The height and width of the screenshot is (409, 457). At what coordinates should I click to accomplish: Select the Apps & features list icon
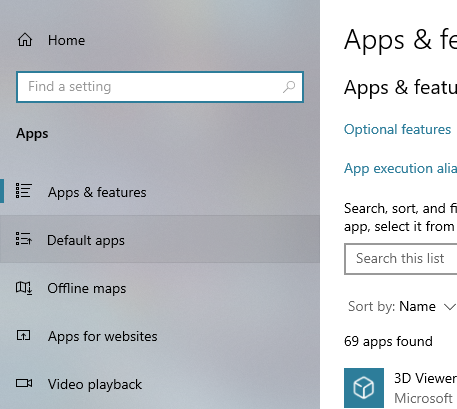pyautogui.click(x=24, y=191)
